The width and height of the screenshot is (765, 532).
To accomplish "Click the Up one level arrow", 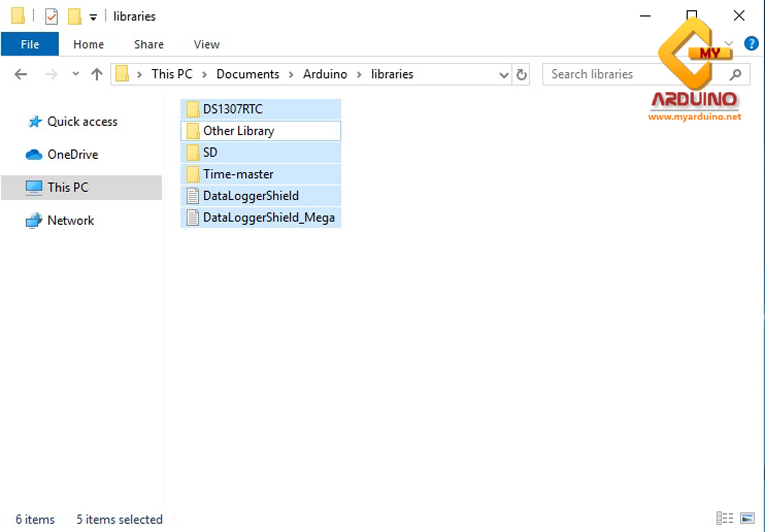I will [96, 74].
